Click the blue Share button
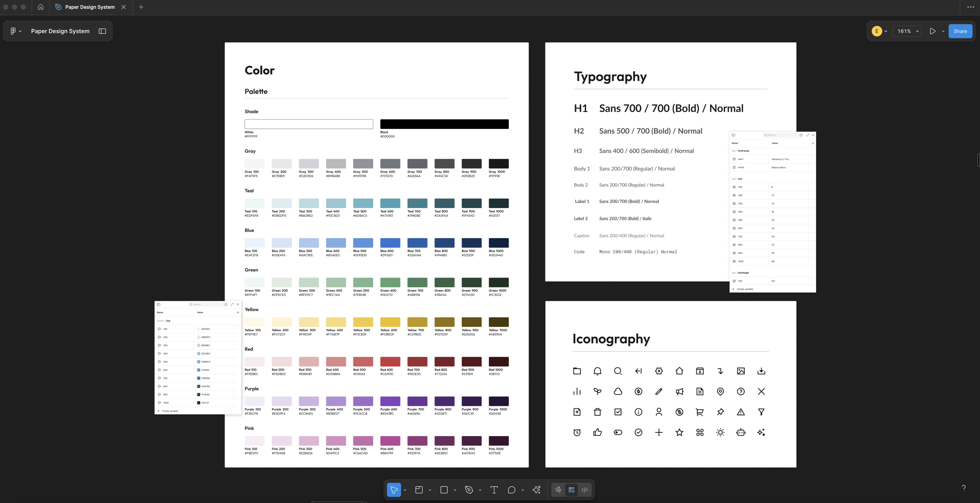The image size is (980, 503). point(960,31)
